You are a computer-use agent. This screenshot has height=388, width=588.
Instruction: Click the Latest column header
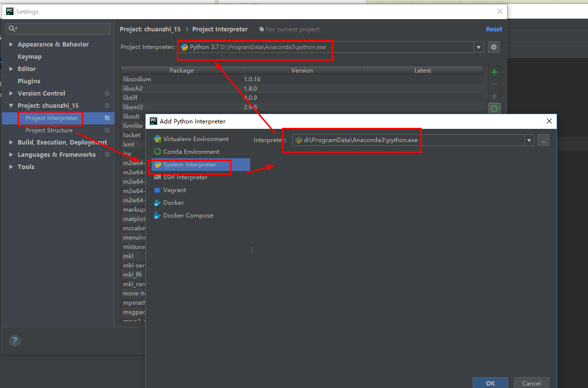(423, 71)
